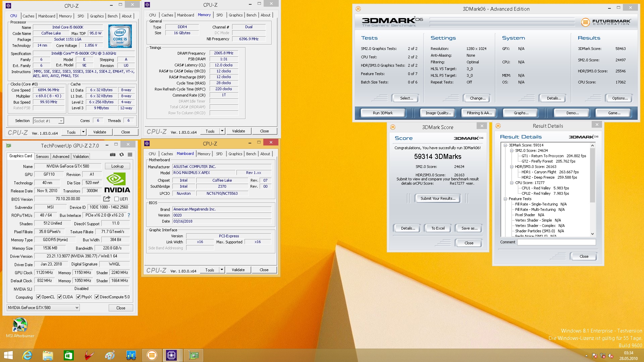644x362 pixels.
Task: Click the 3DMark06 main window title icon
Action: [358, 9]
